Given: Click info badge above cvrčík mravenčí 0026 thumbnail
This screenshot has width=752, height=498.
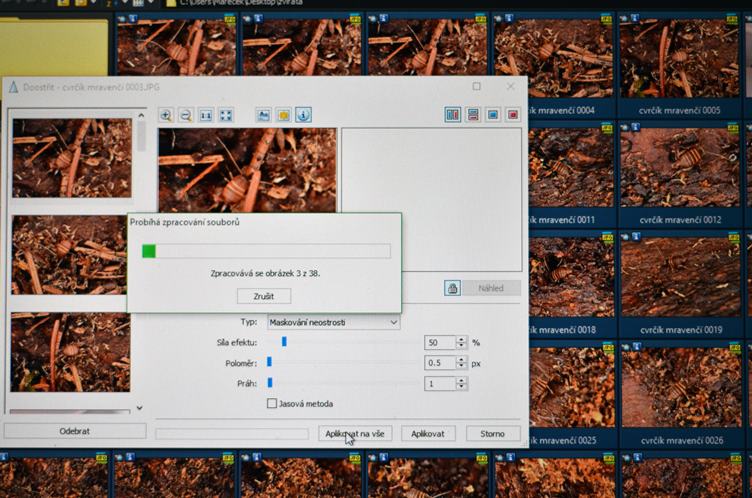Looking at the screenshot, I should pyautogui.click(x=637, y=346).
